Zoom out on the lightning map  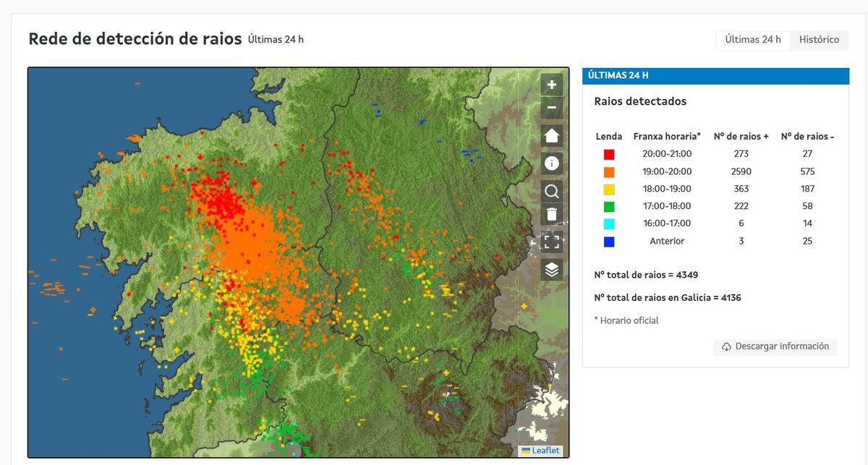pos(551,108)
